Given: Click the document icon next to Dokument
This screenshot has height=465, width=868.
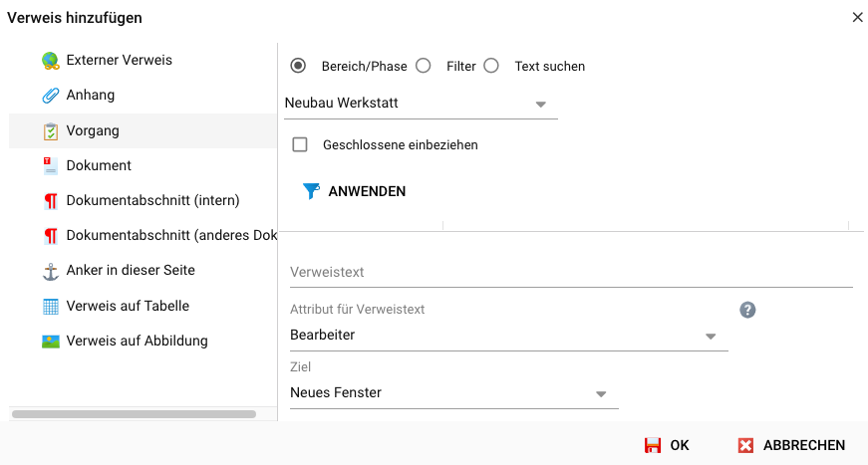Looking at the screenshot, I should click(51, 166).
